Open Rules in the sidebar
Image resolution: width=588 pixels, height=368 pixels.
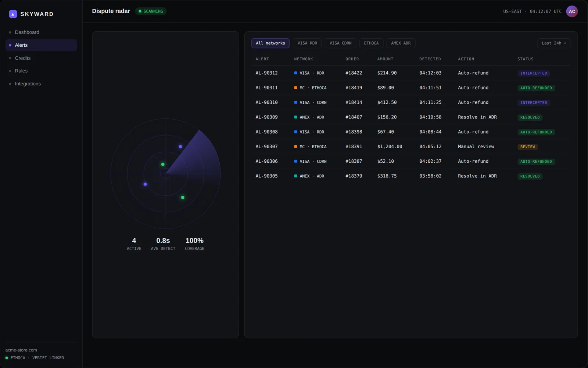(41, 71)
